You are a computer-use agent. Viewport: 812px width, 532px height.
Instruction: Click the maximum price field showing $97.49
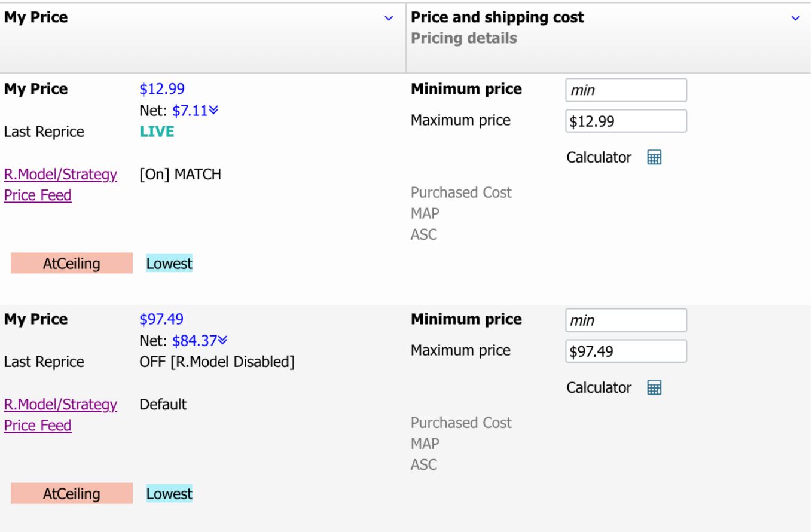point(625,351)
